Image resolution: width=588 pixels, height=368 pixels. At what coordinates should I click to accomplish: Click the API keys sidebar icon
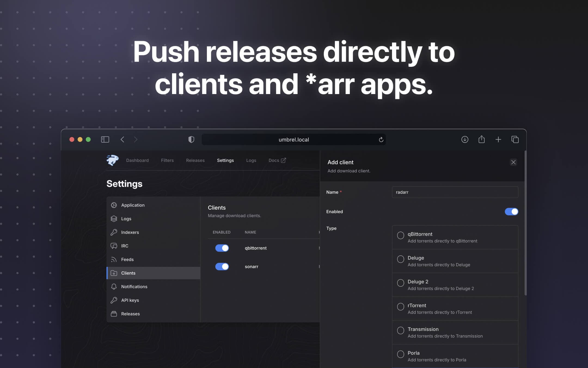114,300
